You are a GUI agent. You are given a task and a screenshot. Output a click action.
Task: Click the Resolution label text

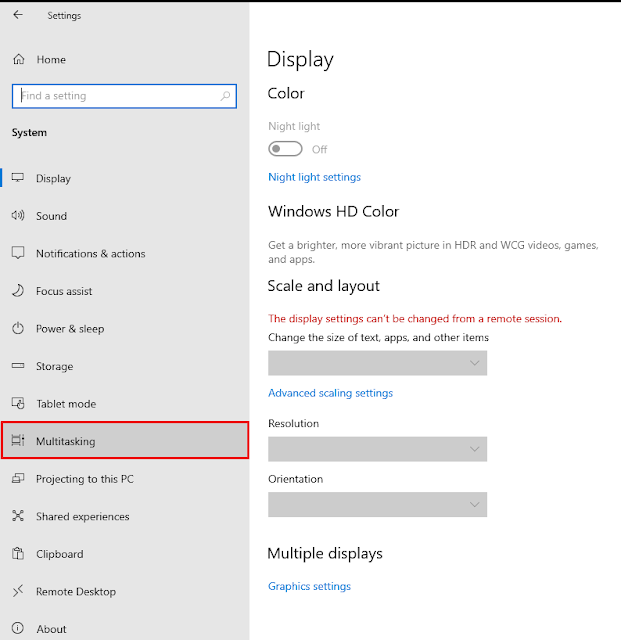[x=294, y=423]
